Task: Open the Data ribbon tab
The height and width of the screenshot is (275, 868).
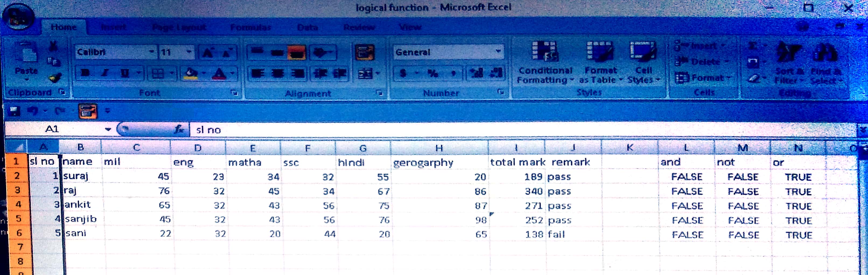Action: coord(307,27)
